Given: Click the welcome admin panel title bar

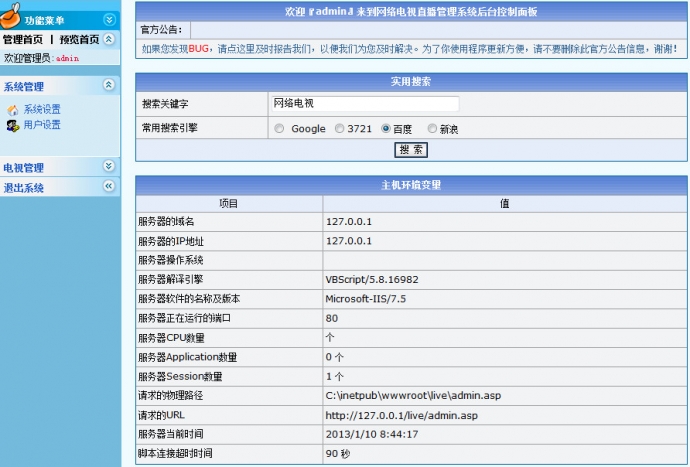Looking at the screenshot, I should tap(411, 12).
